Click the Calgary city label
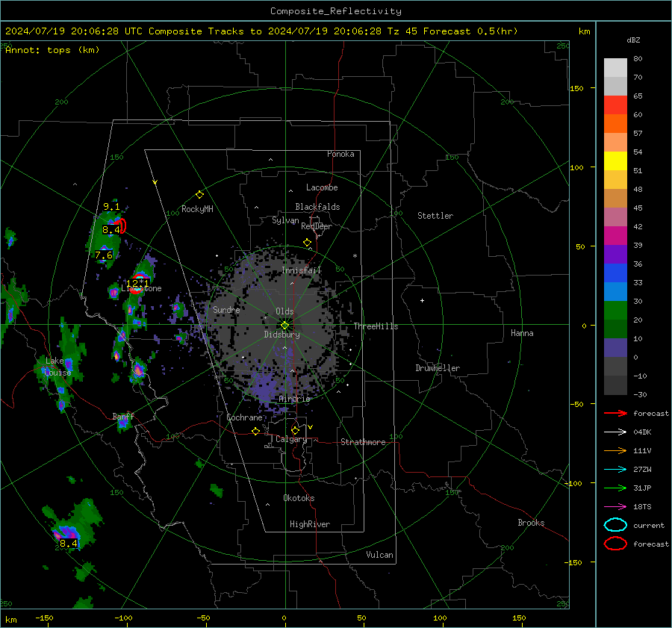672x628 pixels. [x=291, y=439]
